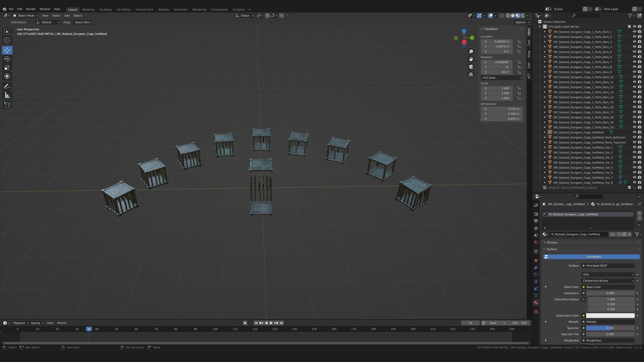Viewport: 644px width, 362px height.
Task: Hide SM_Stylized_Dungeon_Cage_1_Parts_Bars_5 in viewport
Action: pyautogui.click(x=634, y=52)
